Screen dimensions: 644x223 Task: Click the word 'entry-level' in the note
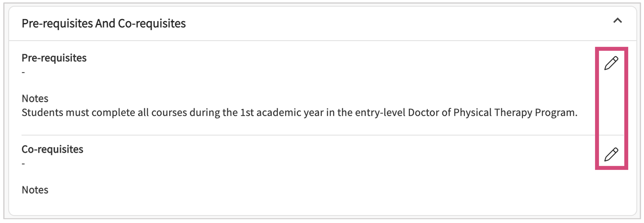(380, 113)
